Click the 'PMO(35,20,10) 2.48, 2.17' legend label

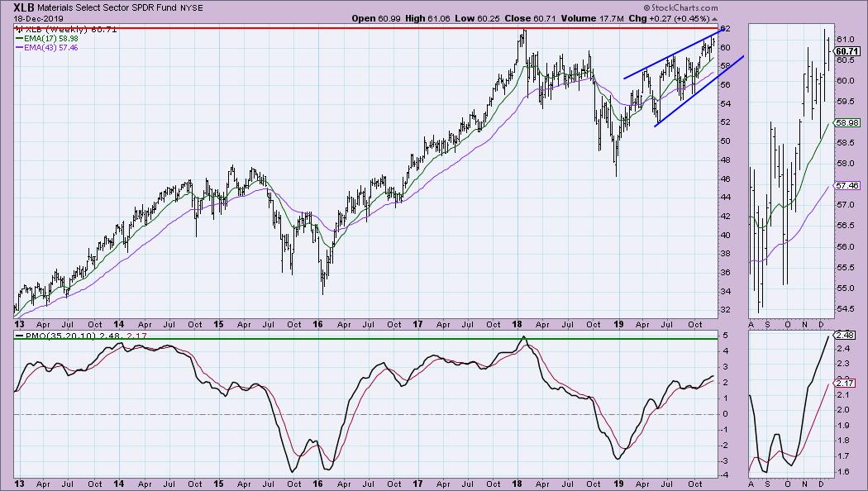pyautogui.click(x=86, y=336)
